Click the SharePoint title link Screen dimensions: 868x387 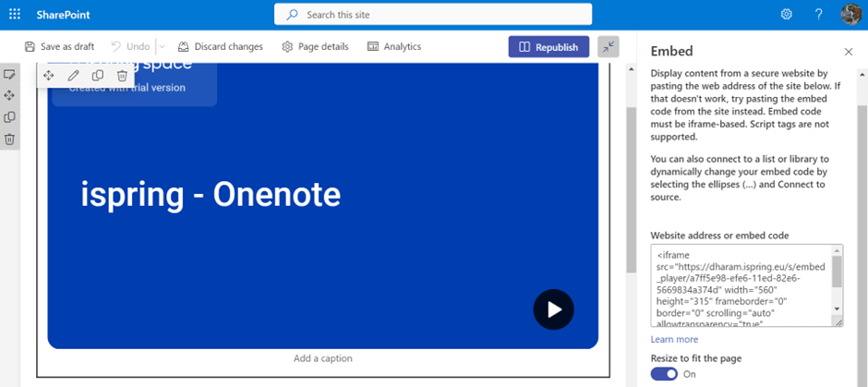point(63,15)
